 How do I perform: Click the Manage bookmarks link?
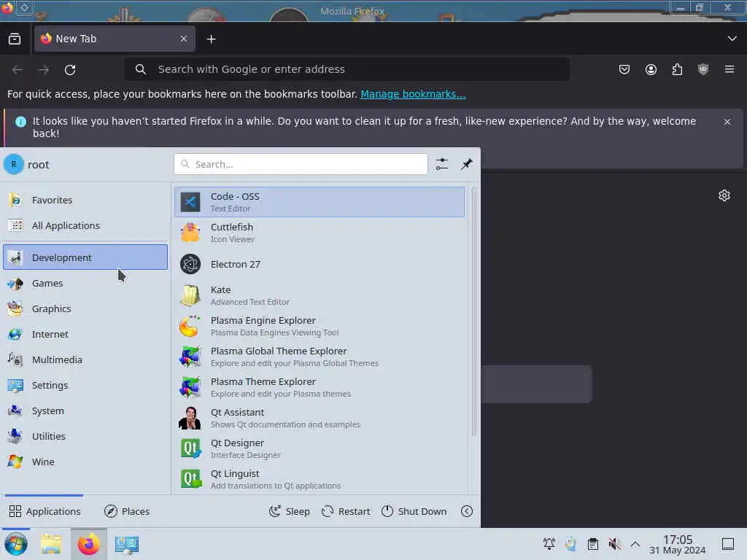tap(413, 94)
